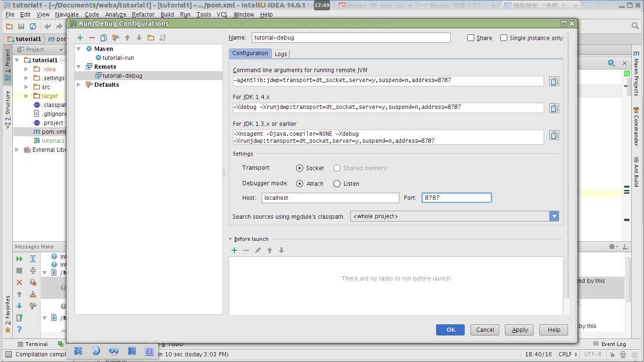Remove selected configuration with red minus icon
The height and width of the screenshot is (362, 644).
(x=92, y=38)
